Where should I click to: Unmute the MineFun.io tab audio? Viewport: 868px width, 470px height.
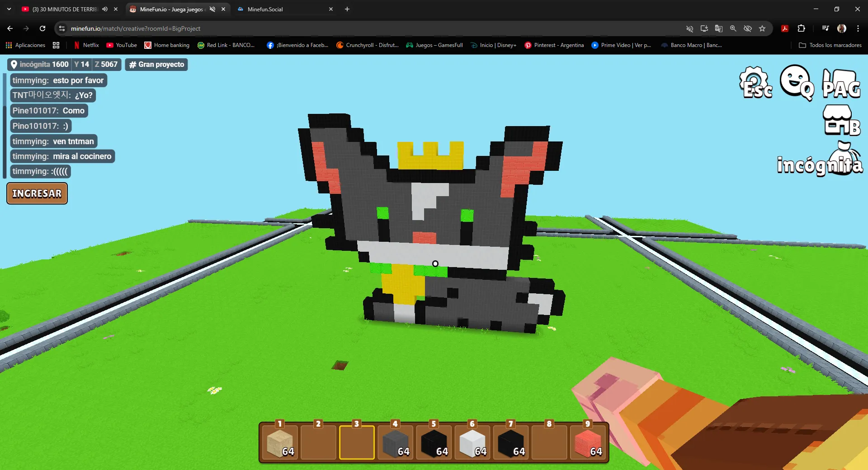point(212,9)
